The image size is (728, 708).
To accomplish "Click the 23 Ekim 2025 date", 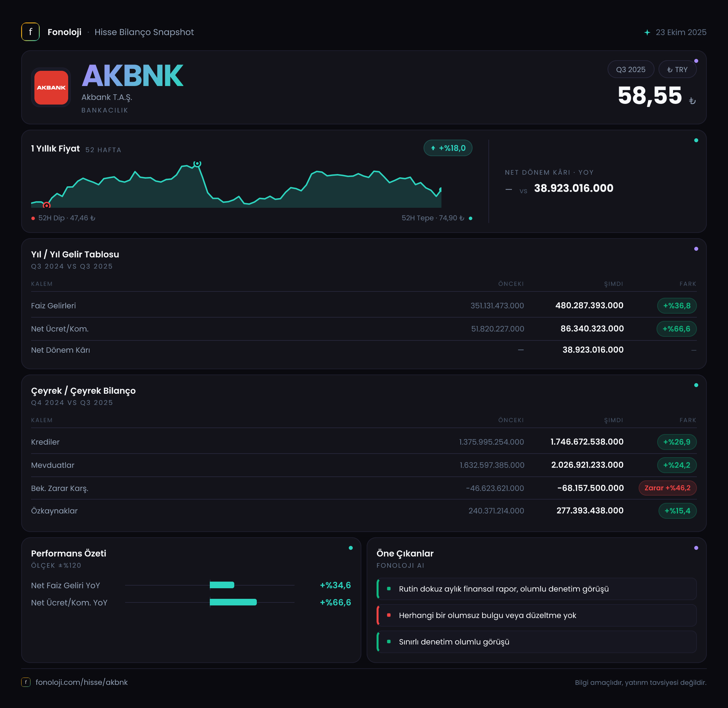I will (681, 32).
